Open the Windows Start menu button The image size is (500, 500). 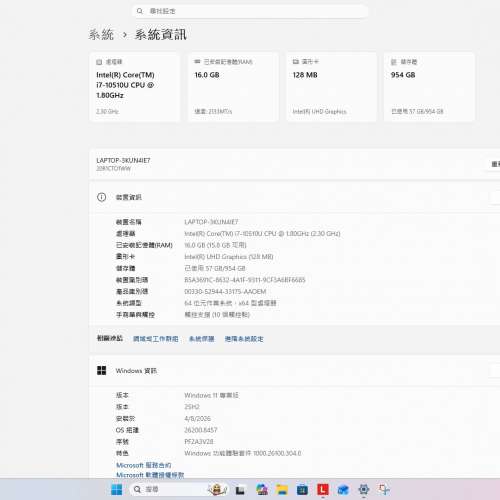pos(116,489)
